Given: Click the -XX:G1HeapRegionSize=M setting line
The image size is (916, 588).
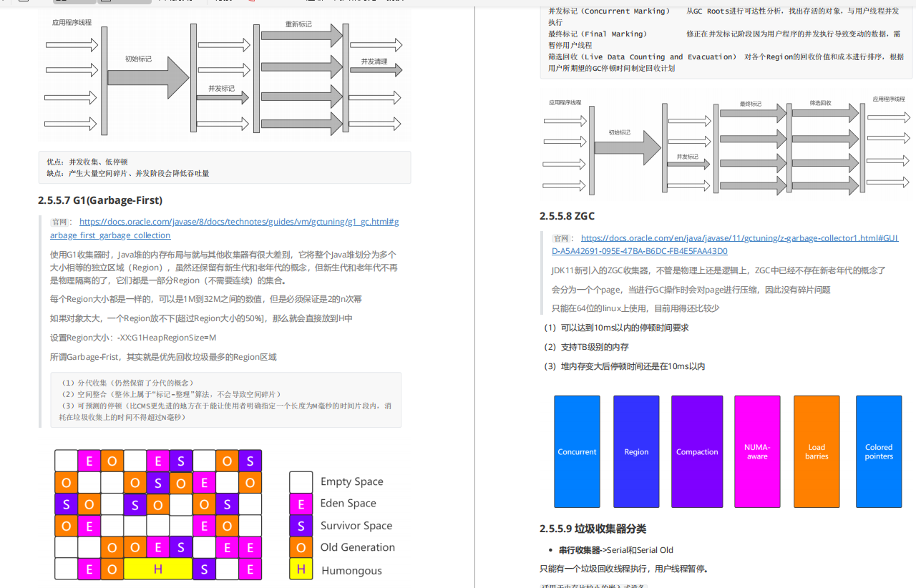Looking at the screenshot, I should (x=133, y=338).
